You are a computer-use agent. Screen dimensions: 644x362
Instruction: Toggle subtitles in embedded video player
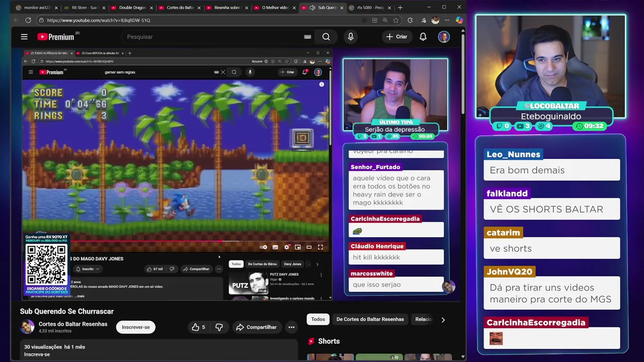tap(275, 247)
